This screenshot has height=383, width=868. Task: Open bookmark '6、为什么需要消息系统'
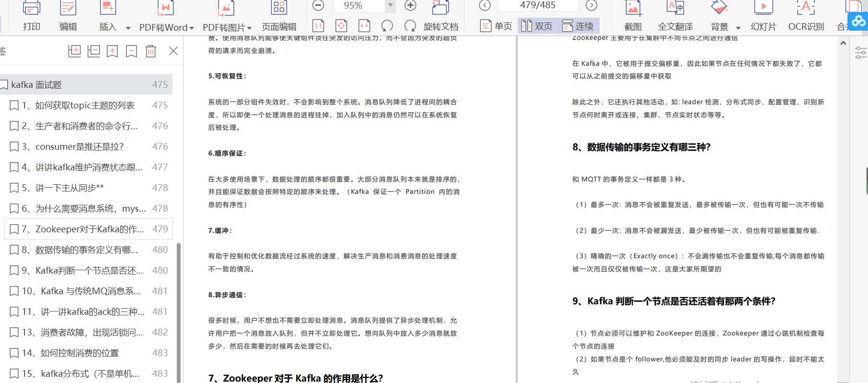88,208
